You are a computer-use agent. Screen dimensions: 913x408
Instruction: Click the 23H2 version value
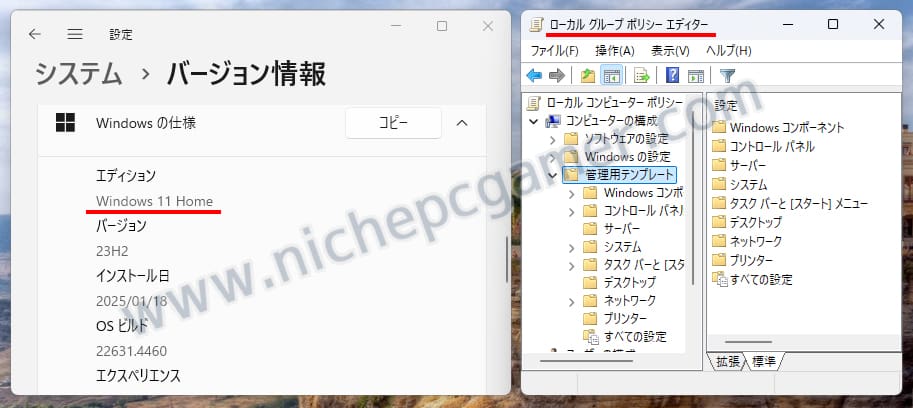point(112,251)
